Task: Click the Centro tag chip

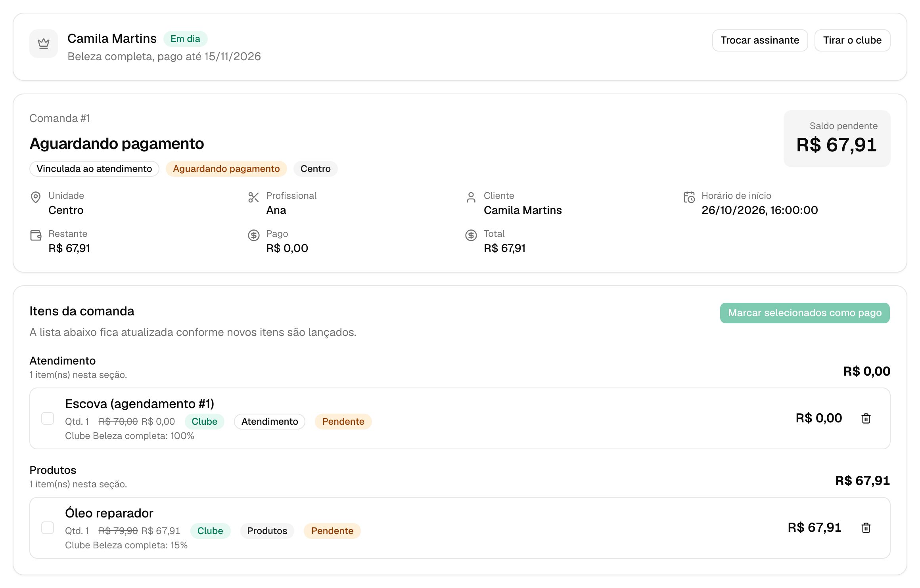Action: pyautogui.click(x=315, y=169)
